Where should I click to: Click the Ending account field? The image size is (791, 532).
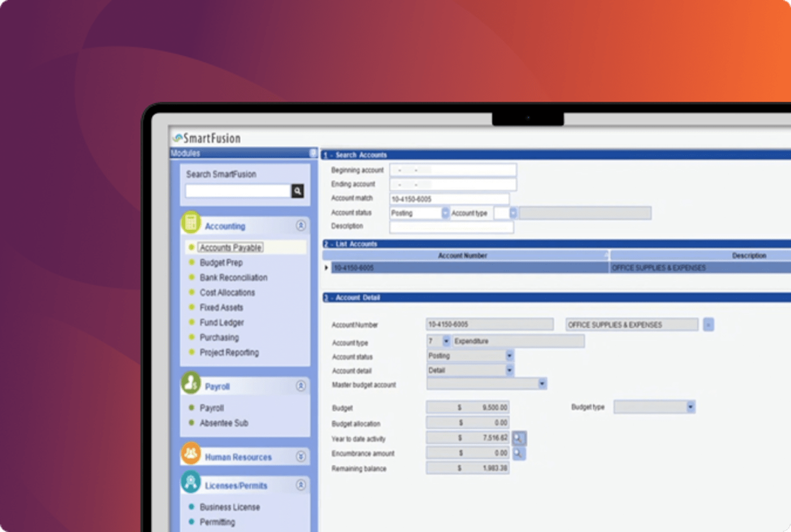pyautogui.click(x=453, y=184)
